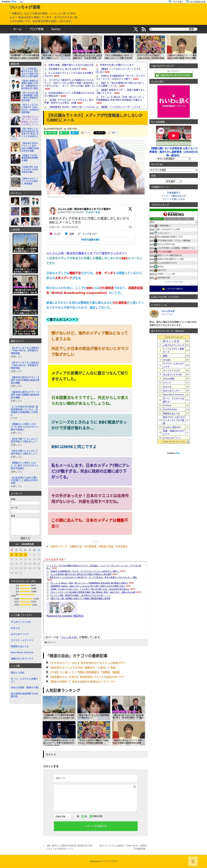
Task: Click the green 'いいね' share button
Action: pyautogui.click(x=64, y=133)
